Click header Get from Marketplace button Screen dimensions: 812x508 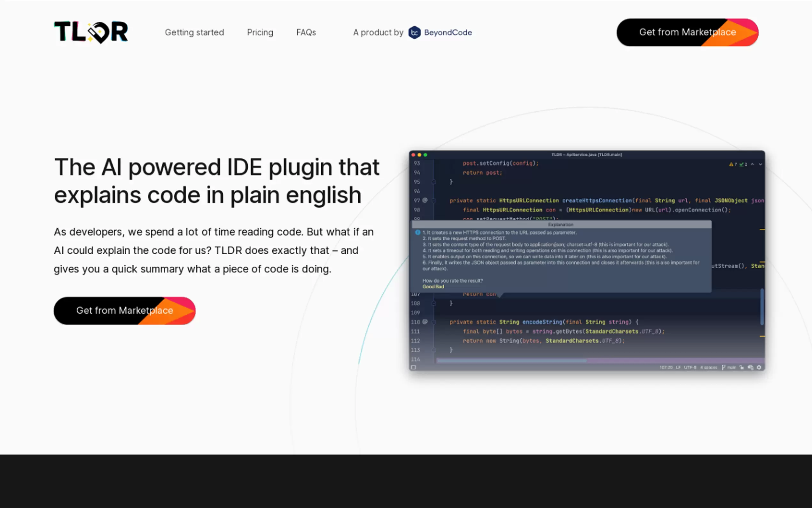687,32
